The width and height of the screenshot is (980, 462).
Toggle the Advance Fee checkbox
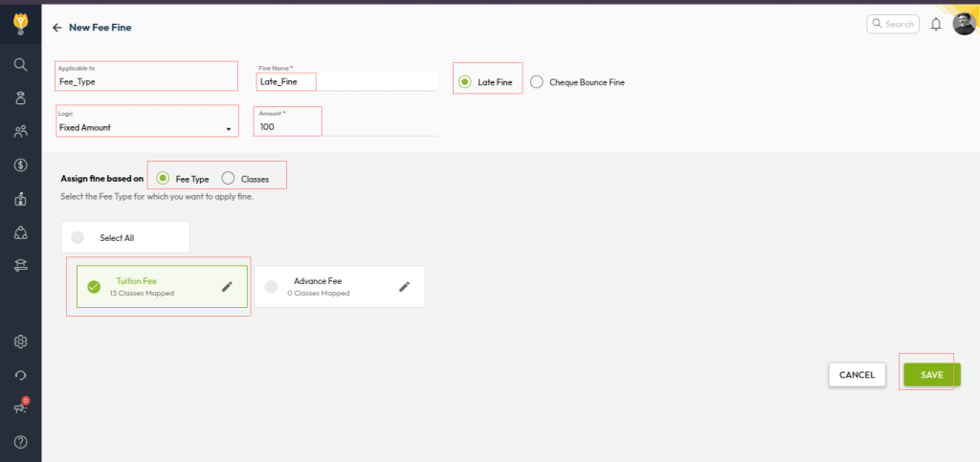tap(271, 286)
